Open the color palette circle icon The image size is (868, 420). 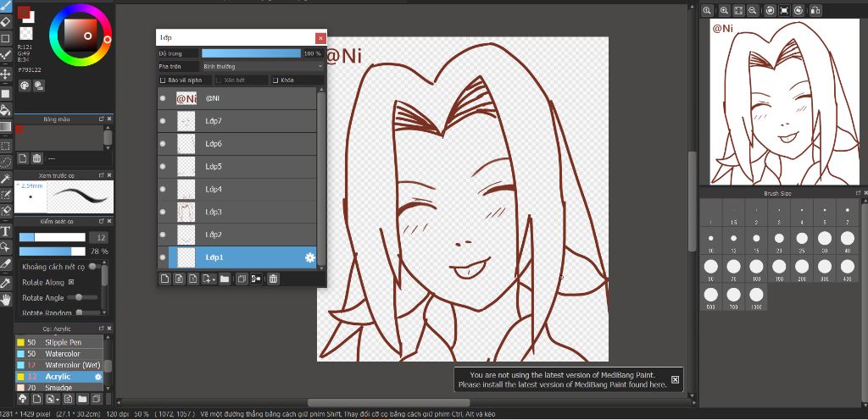[x=25, y=86]
